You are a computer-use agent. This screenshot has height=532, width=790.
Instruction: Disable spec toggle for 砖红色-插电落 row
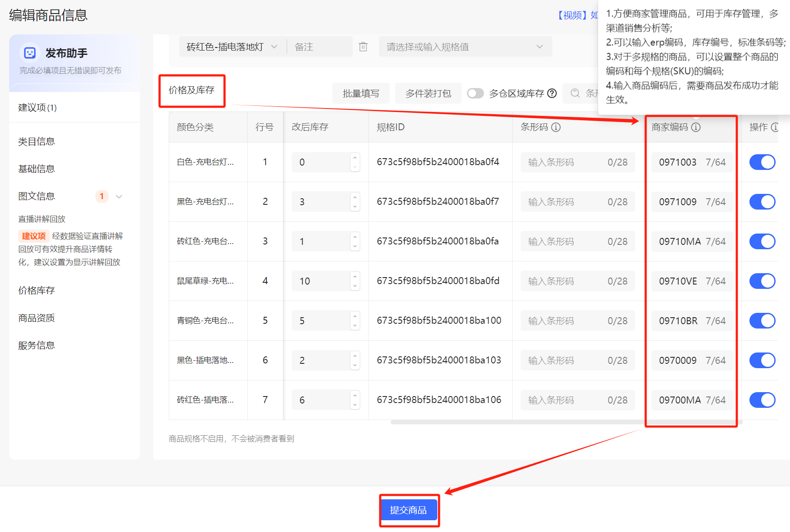(762, 400)
